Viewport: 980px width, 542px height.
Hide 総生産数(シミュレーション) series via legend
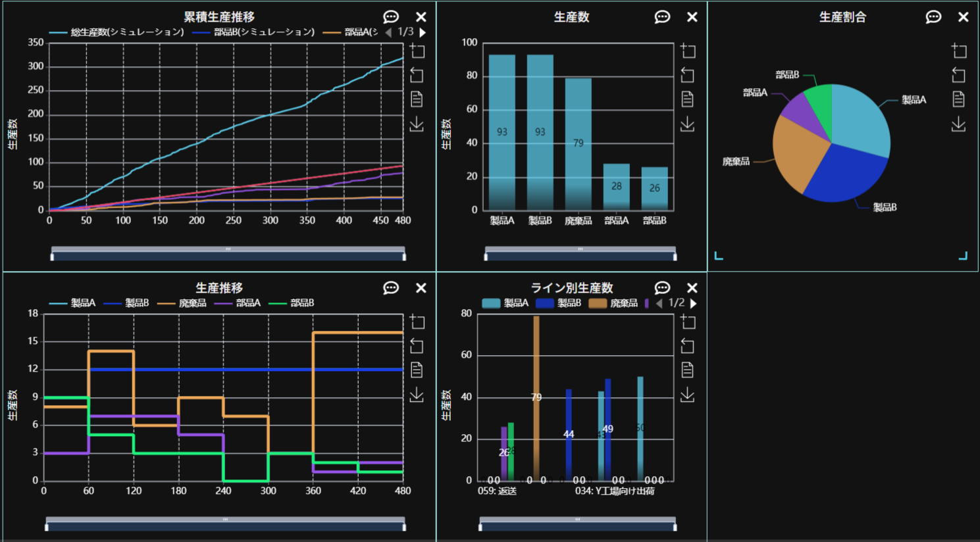click(117, 32)
